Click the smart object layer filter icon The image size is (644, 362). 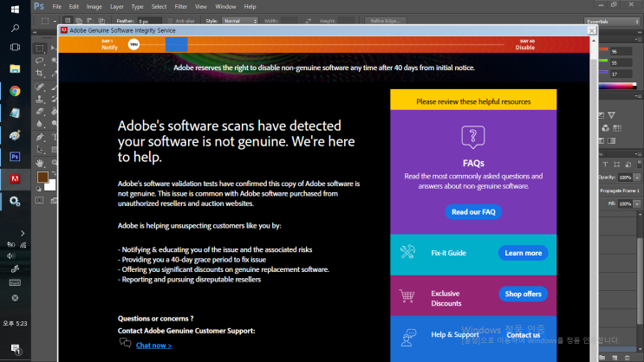tap(628, 165)
